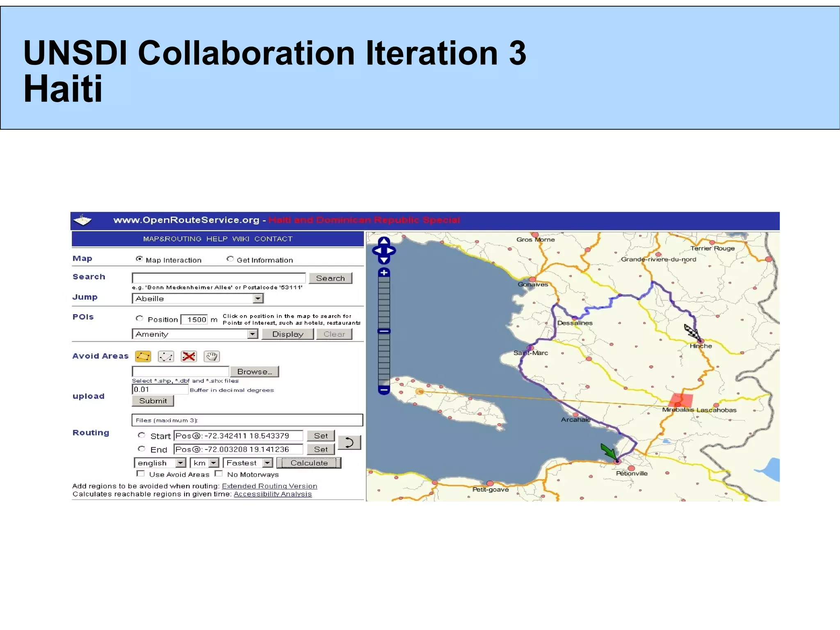Select the pan hand tool

(x=212, y=356)
